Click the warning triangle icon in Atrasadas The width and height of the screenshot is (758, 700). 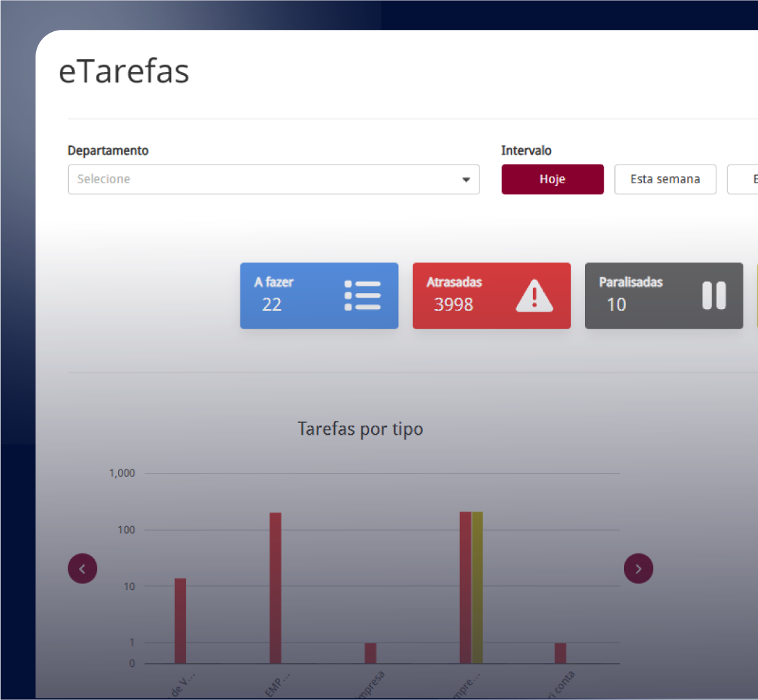(x=534, y=296)
